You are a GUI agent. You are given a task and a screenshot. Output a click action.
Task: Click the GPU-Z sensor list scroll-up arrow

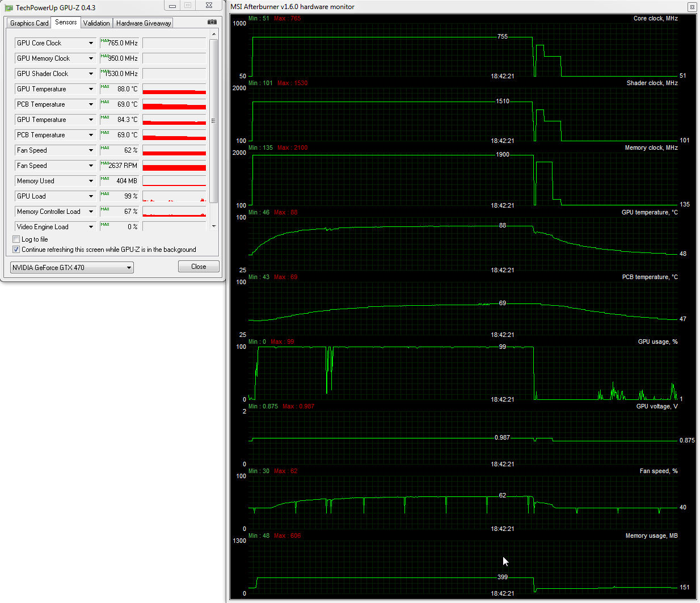click(214, 35)
